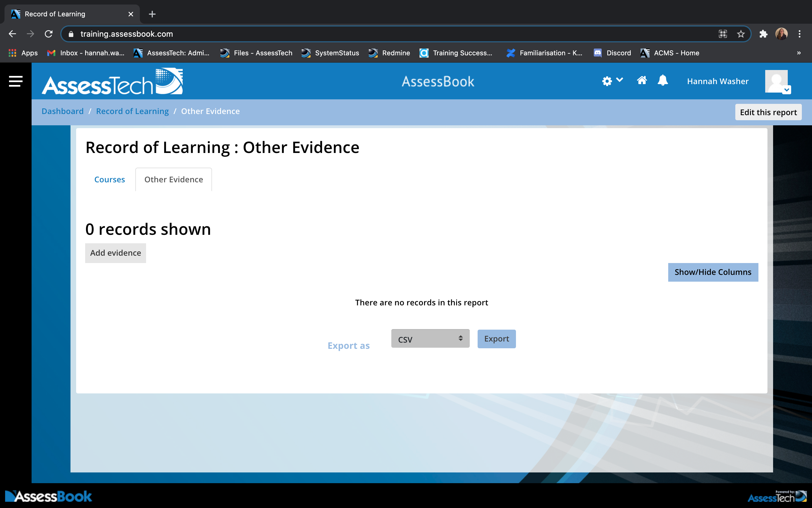View site security lock info
Image resolution: width=812 pixels, height=508 pixels.
tap(71, 34)
